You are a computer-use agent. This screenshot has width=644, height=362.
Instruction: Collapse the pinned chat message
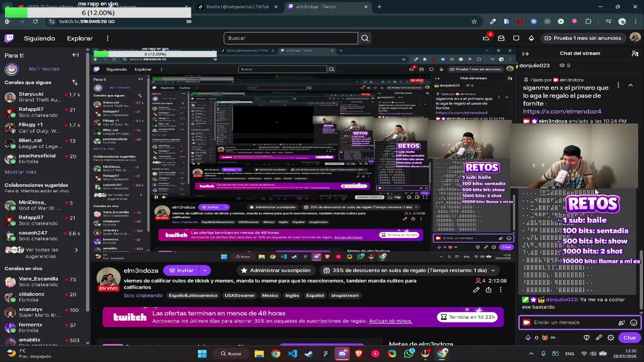pos(630,85)
